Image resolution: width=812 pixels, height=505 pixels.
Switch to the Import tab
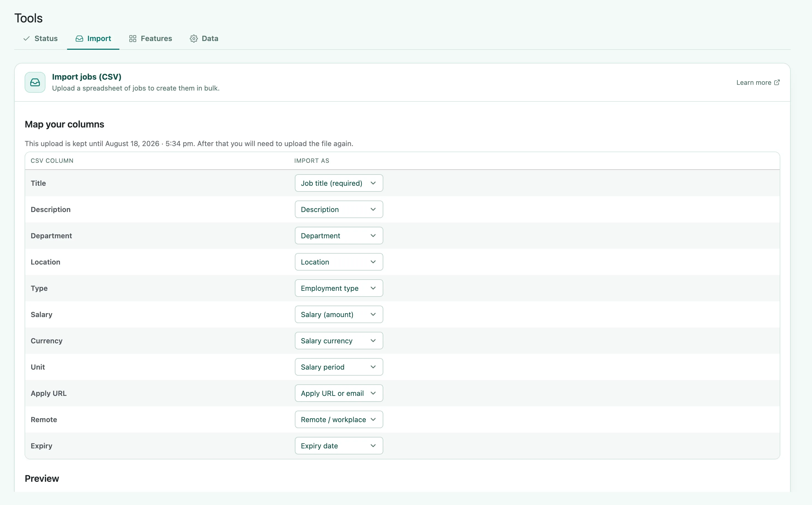point(93,38)
